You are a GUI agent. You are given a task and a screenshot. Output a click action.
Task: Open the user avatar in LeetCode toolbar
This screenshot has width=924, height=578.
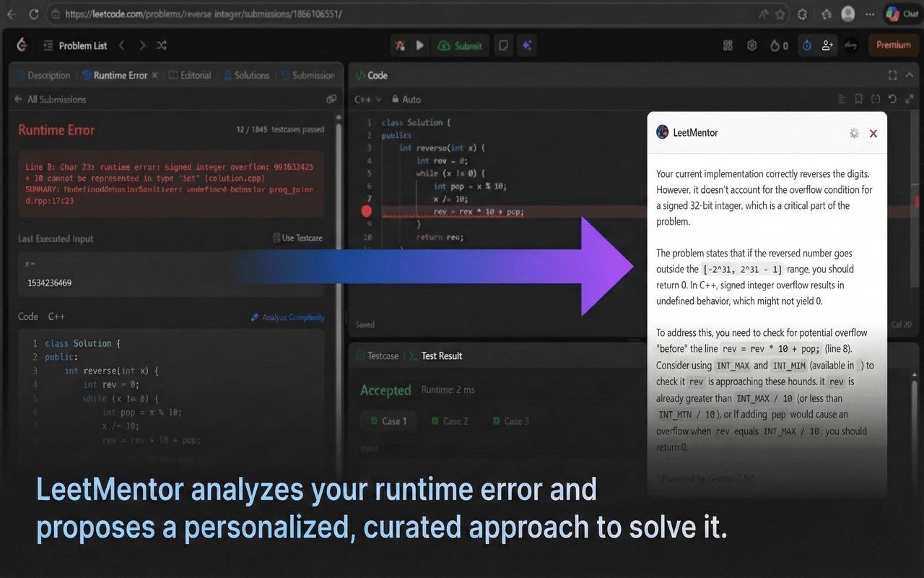[852, 46]
